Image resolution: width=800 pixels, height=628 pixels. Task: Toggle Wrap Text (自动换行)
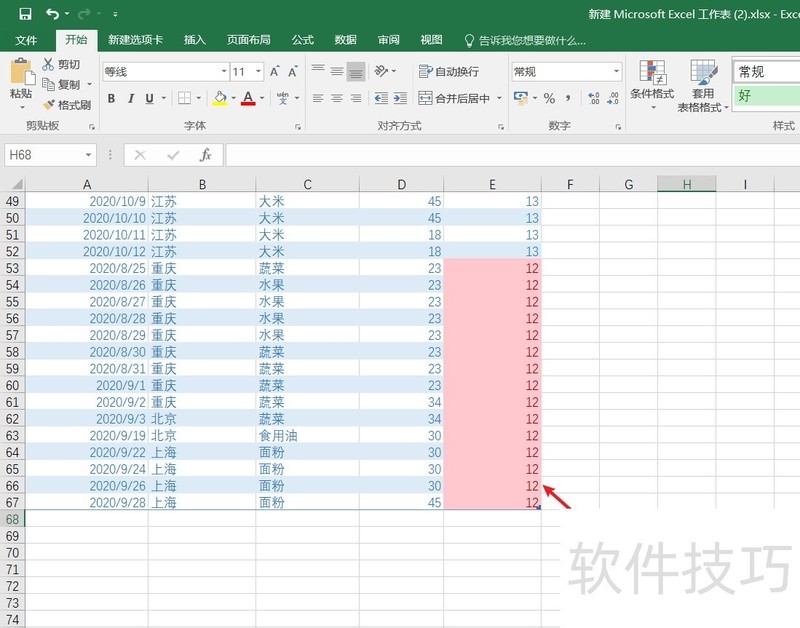point(448,72)
